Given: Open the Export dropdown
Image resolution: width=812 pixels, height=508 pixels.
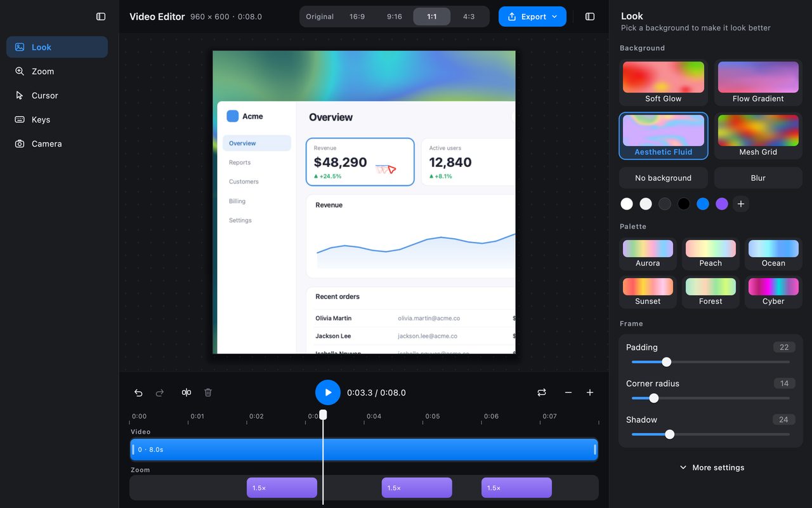Looking at the screenshot, I should point(532,17).
